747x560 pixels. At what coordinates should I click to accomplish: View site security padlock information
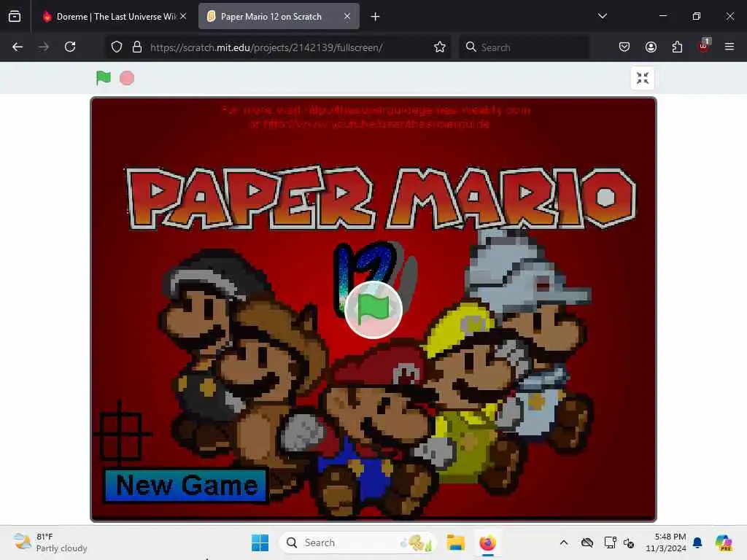tap(137, 47)
